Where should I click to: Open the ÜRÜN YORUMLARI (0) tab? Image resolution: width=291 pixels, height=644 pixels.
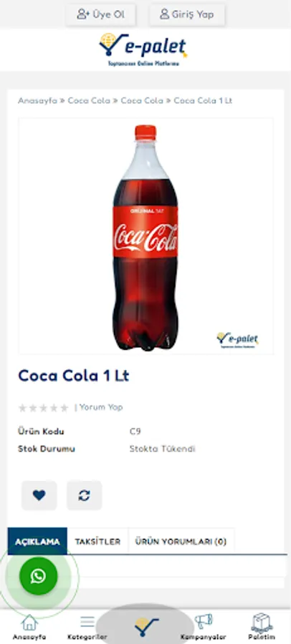[181, 542]
